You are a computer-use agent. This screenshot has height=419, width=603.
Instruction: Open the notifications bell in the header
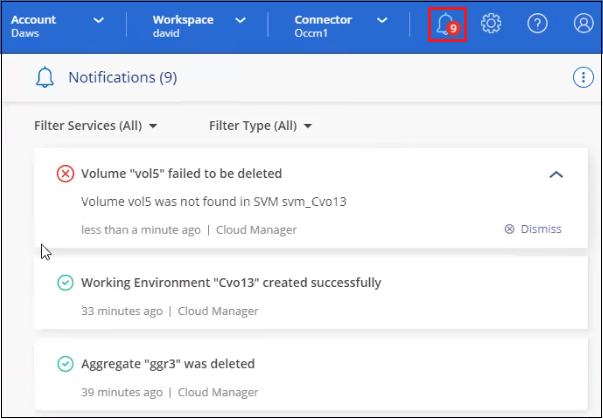pyautogui.click(x=447, y=24)
